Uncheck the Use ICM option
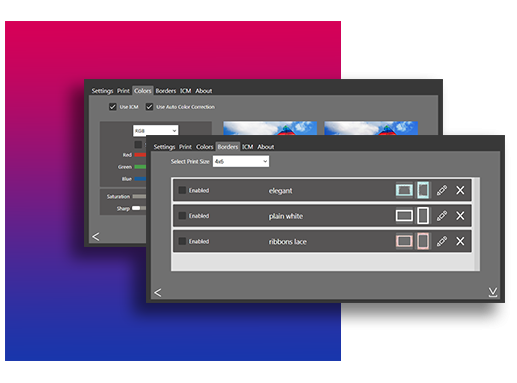The width and height of the screenshot is (517, 383). coord(112,107)
